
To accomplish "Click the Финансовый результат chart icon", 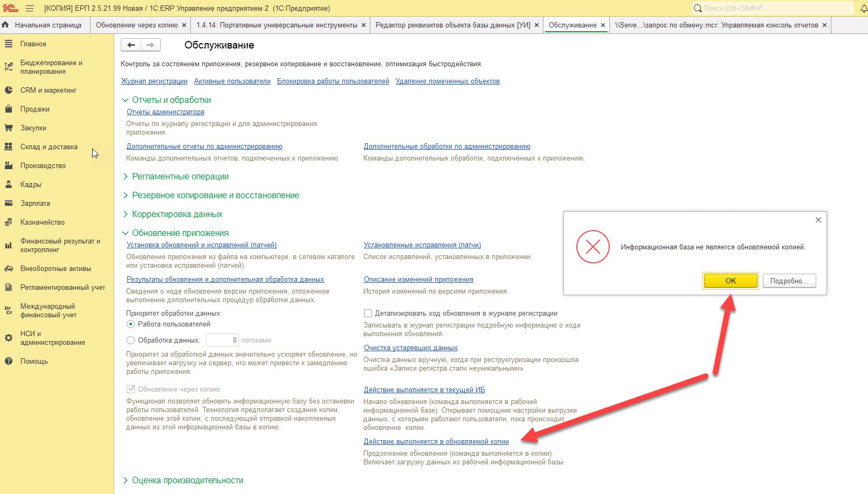I will pos(9,245).
